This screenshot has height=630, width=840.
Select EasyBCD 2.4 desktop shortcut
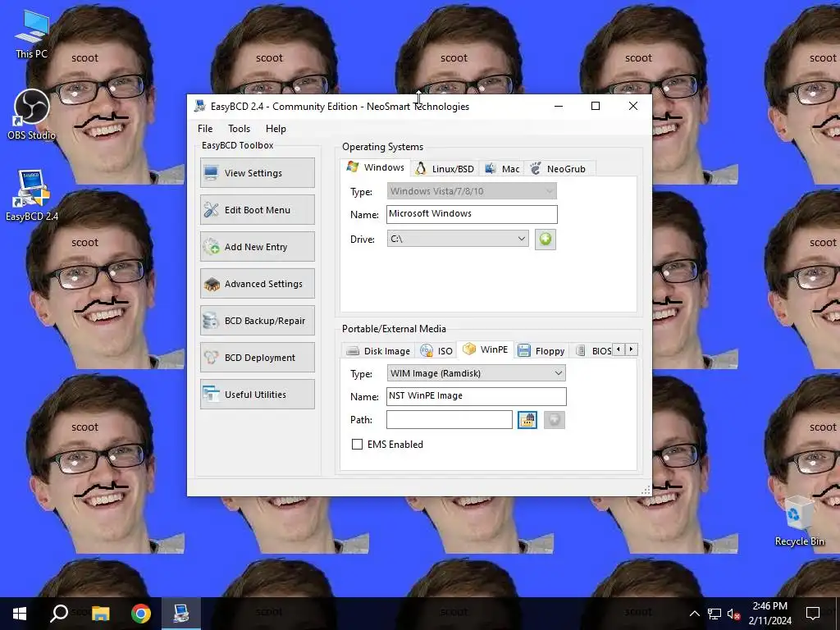[x=32, y=195]
